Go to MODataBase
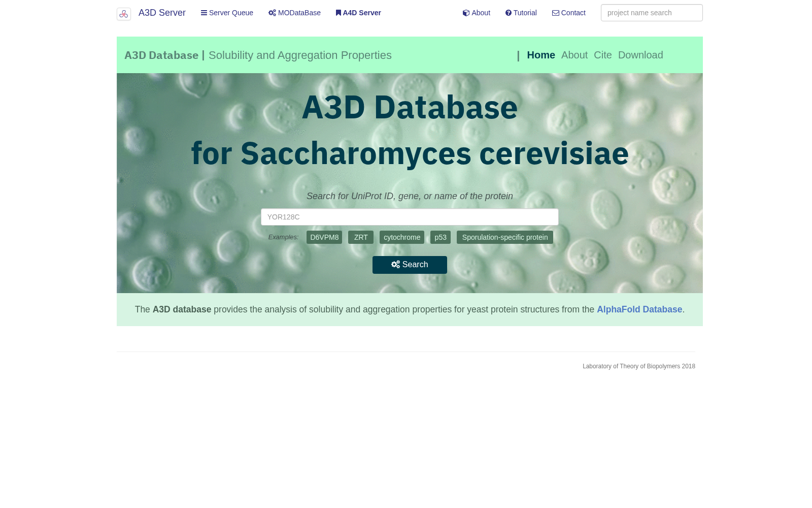This screenshot has height=508, width=812. (299, 13)
